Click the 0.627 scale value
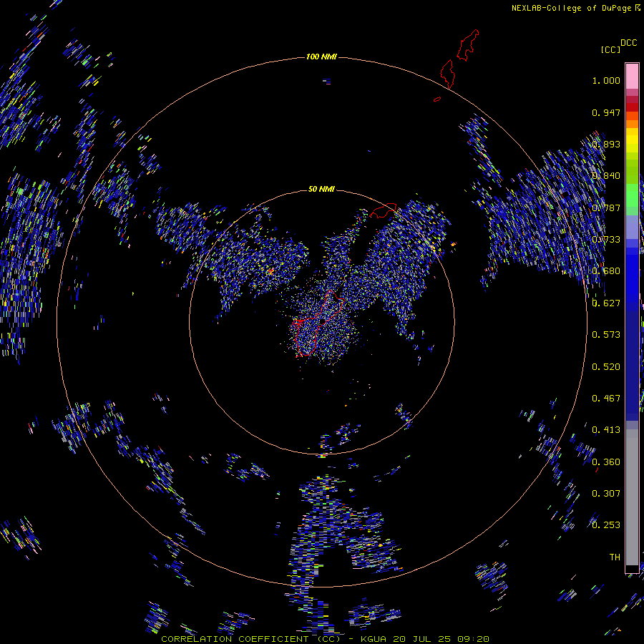The height and width of the screenshot is (644, 644). click(x=606, y=303)
